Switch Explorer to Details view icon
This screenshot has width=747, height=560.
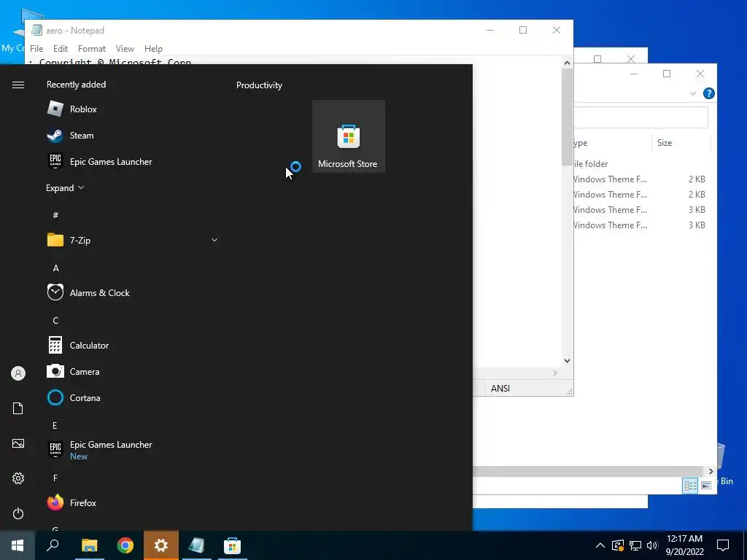(x=690, y=485)
